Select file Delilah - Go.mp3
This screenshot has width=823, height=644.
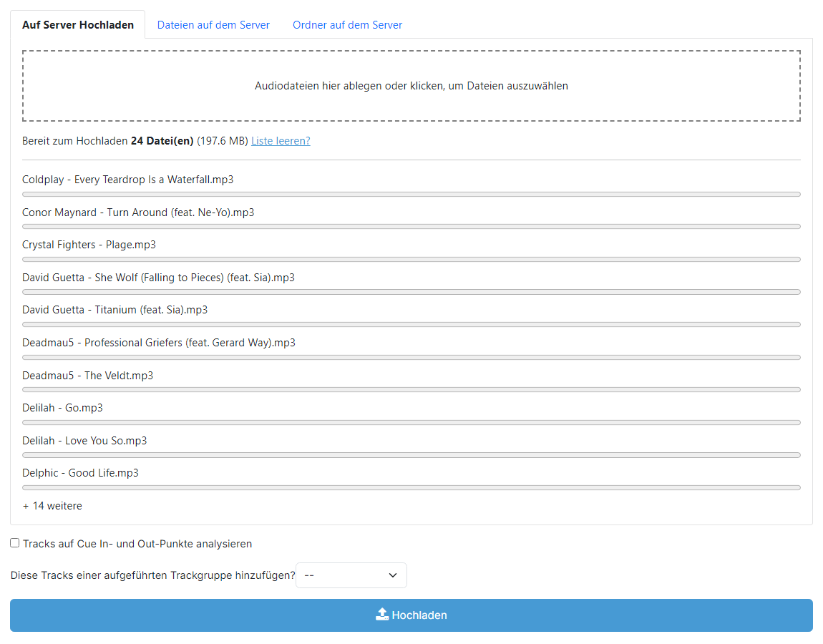pyautogui.click(x=62, y=408)
